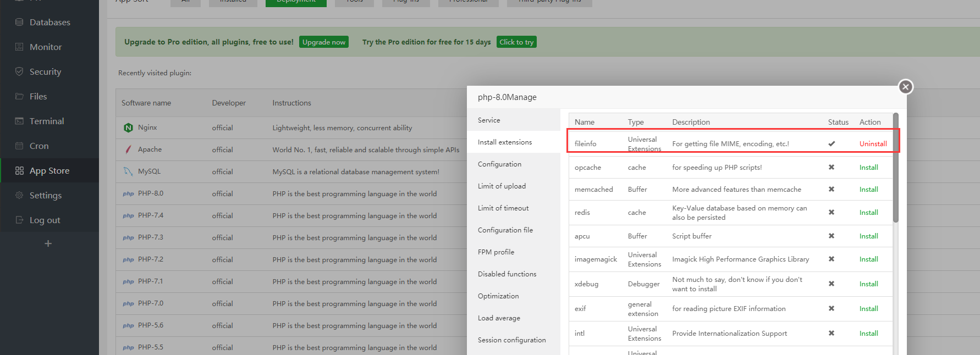The height and width of the screenshot is (355, 980).
Task: Click the Cron calendar icon
Action: tap(19, 146)
